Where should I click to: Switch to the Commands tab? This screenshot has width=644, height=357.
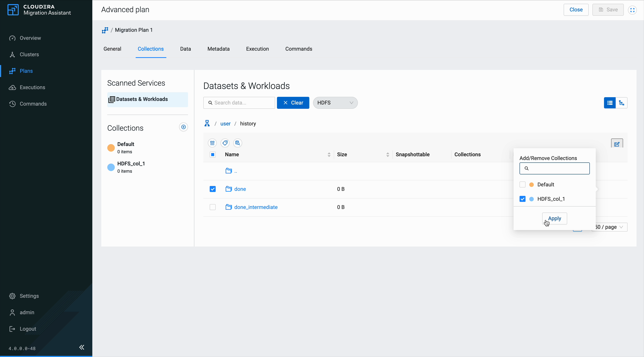click(x=299, y=49)
